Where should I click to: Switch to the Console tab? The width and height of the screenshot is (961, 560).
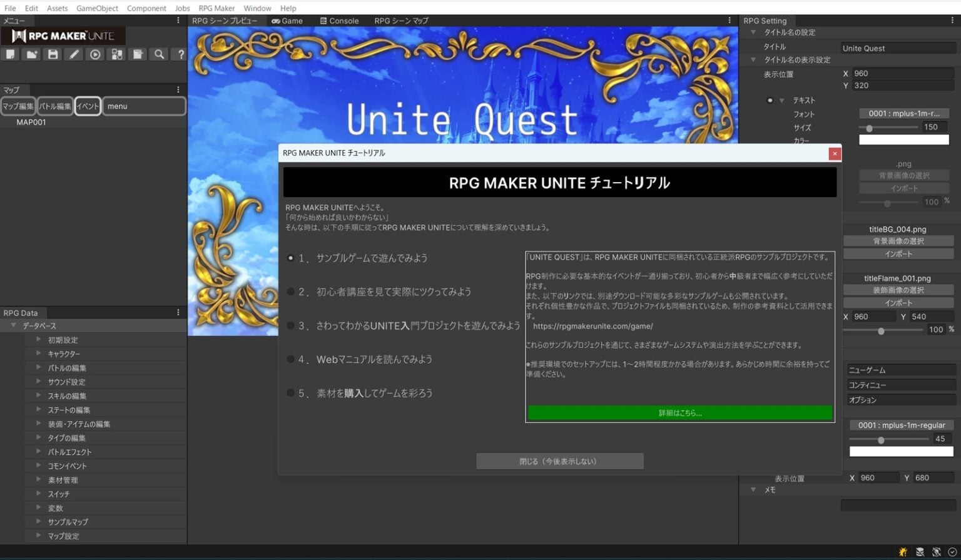pos(338,20)
